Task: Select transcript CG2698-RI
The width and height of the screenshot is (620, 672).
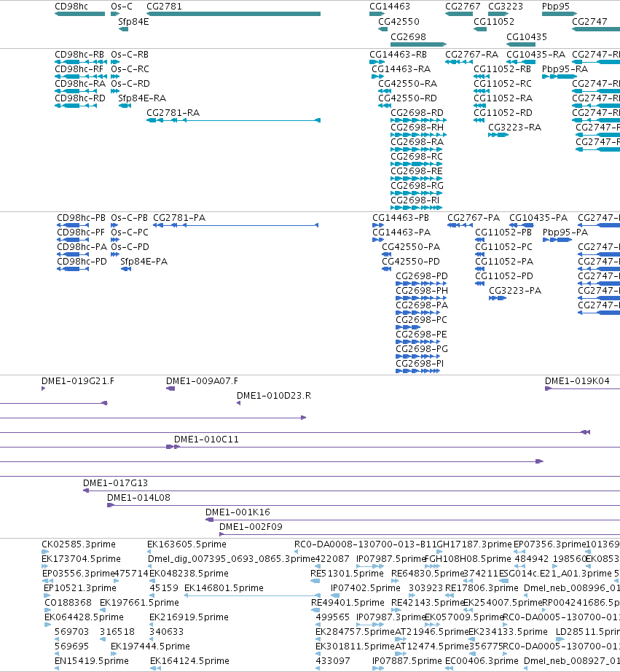Action: [x=417, y=208]
